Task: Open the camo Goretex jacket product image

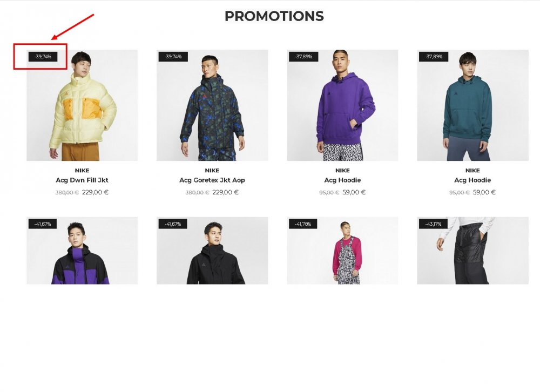Action: tap(212, 105)
